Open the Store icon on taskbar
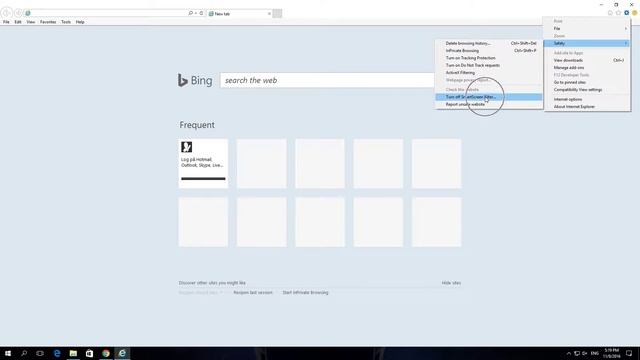This screenshot has height=360, width=640. click(x=89, y=353)
